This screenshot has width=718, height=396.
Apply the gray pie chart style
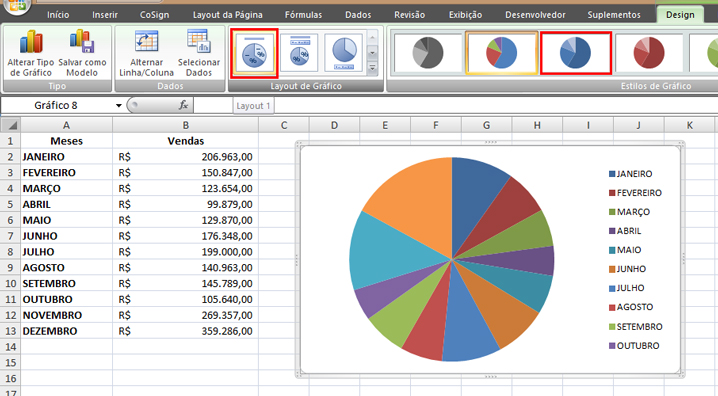point(428,53)
